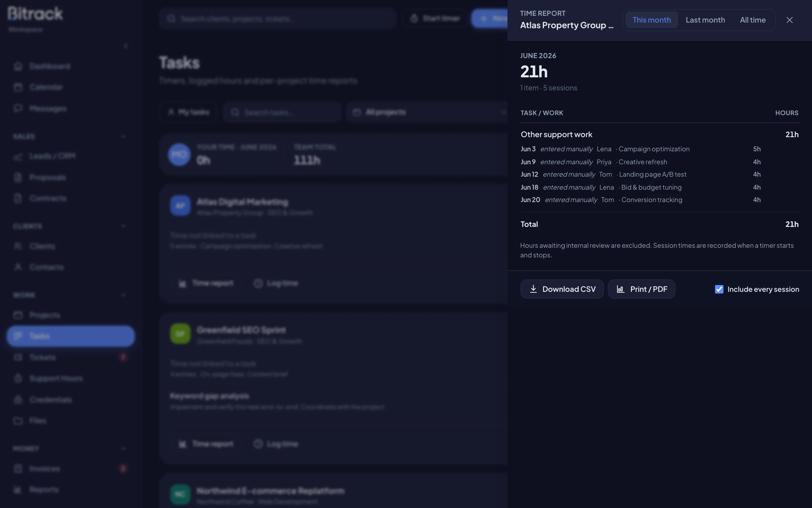This screenshot has width=812, height=508.
Task: Click the top global search field
Action: 278,18
